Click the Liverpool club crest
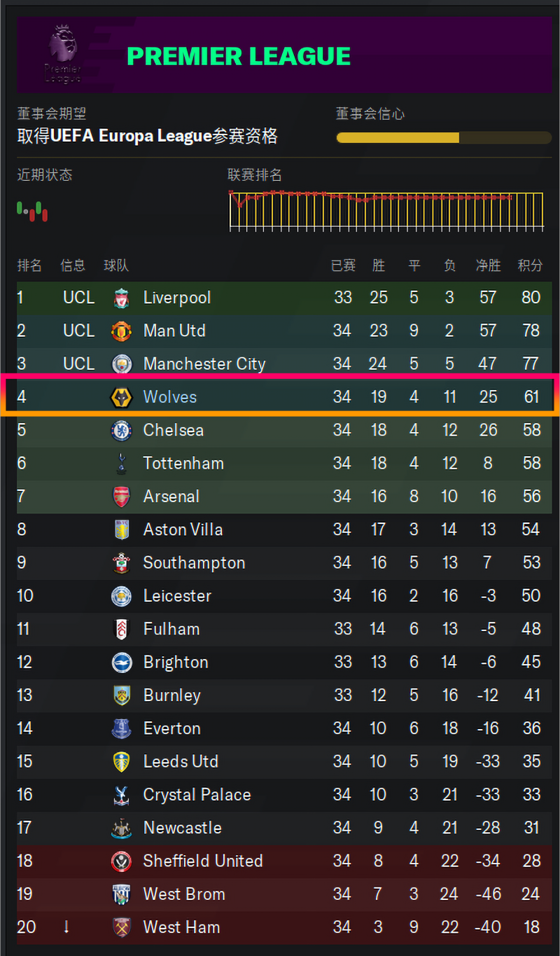560x956 pixels. click(x=122, y=298)
